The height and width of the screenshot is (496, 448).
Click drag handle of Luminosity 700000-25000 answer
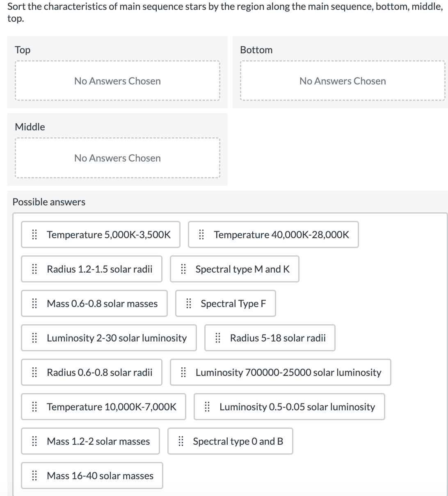coord(183,372)
